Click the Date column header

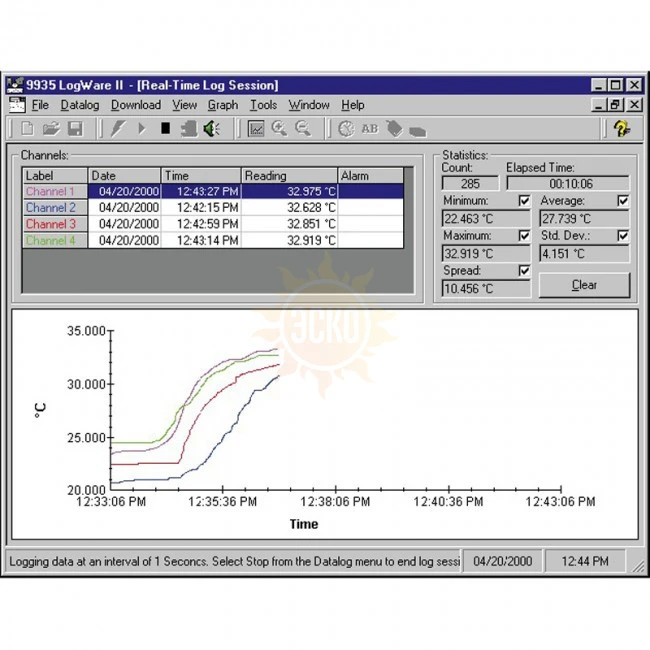(124, 176)
